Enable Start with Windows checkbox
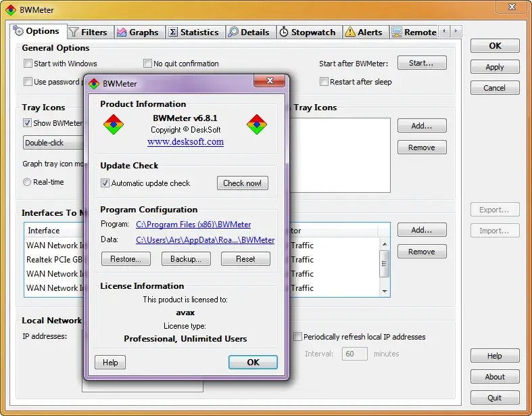The image size is (532, 416). pyautogui.click(x=28, y=64)
